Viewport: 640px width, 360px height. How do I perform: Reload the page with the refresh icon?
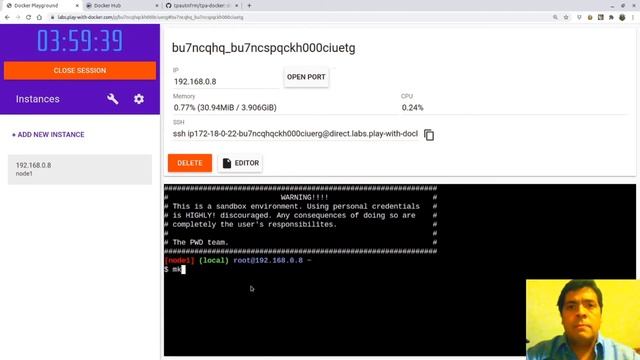click(x=28, y=17)
